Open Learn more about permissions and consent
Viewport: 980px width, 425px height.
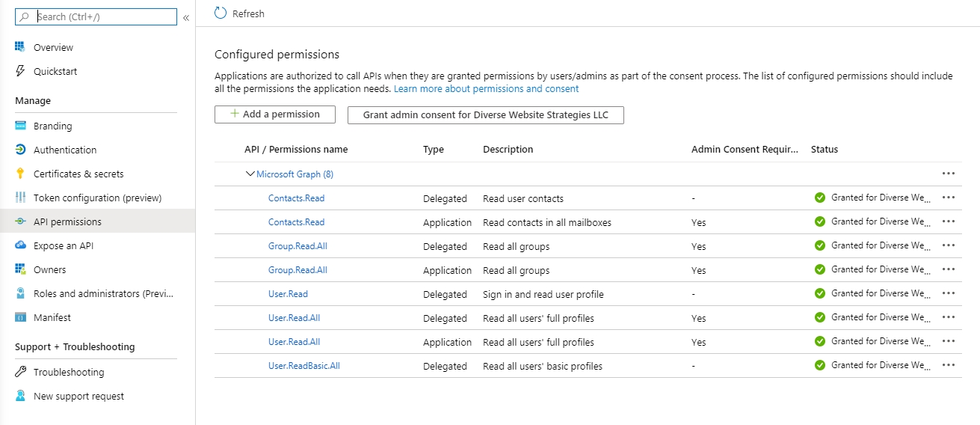pyautogui.click(x=486, y=88)
